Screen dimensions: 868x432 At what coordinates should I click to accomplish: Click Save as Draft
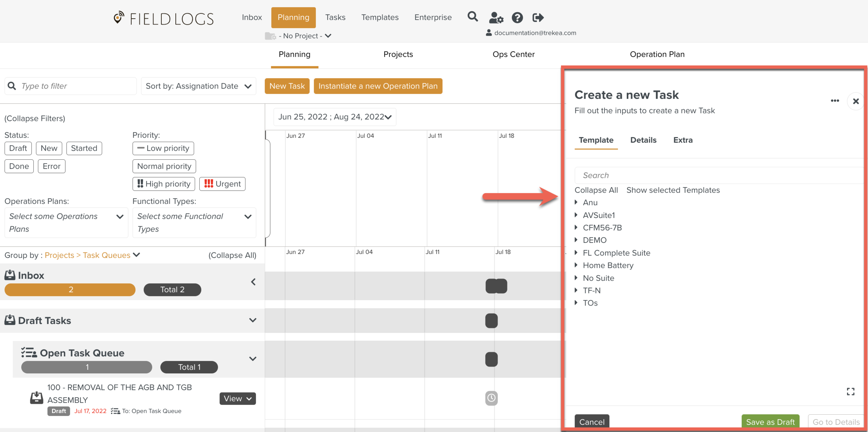(770, 422)
